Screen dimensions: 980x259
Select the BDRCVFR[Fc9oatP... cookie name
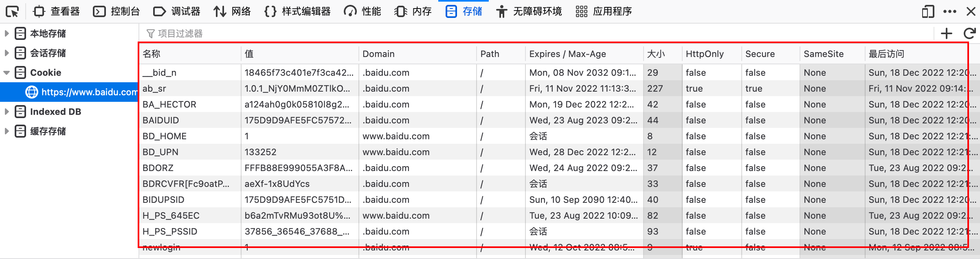pos(186,184)
